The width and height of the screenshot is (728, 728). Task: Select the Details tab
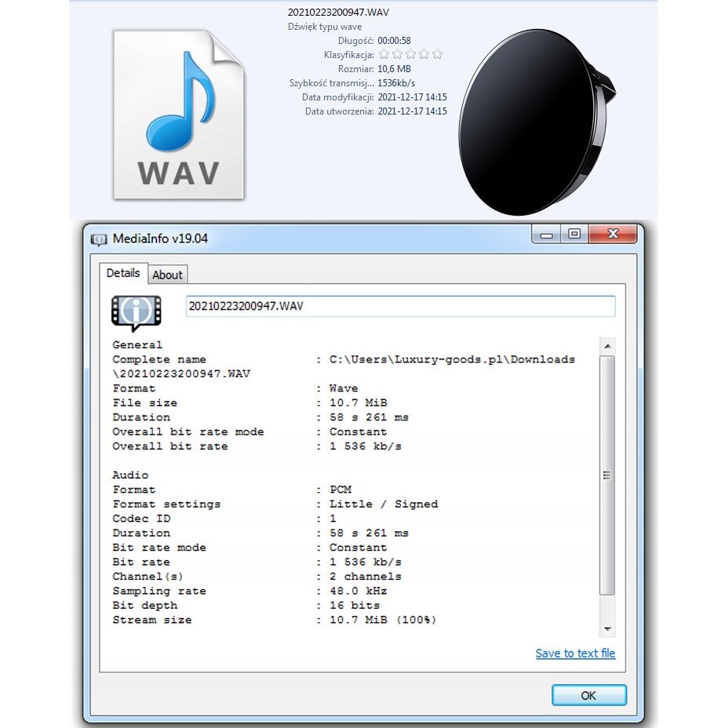[123, 273]
